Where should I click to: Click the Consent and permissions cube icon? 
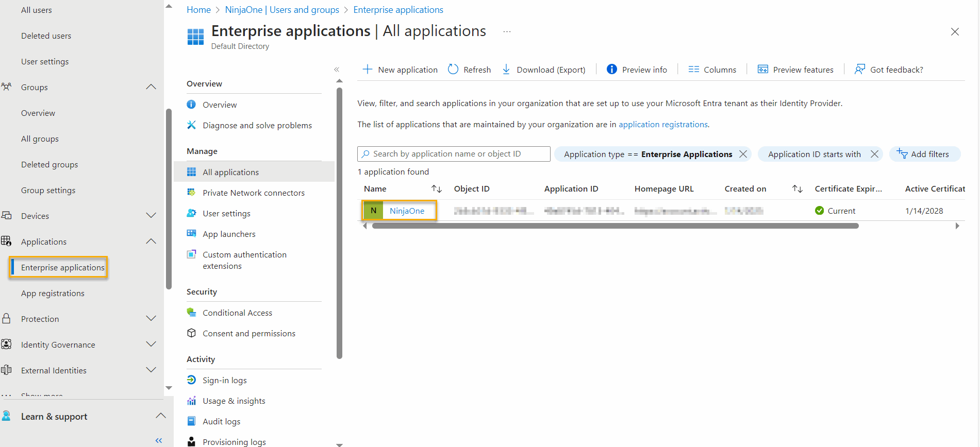[x=191, y=333]
